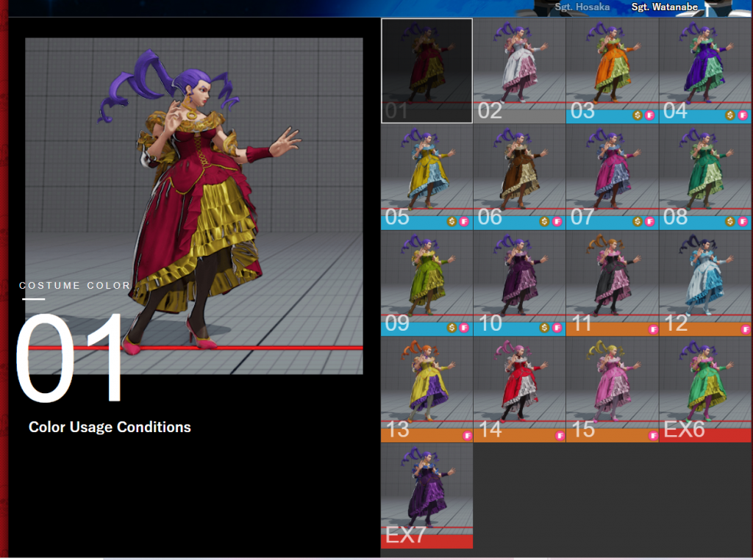Viewport: 753px width, 560px height.
Task: Click pink F icon on color 07
Action: pyautogui.click(x=650, y=221)
